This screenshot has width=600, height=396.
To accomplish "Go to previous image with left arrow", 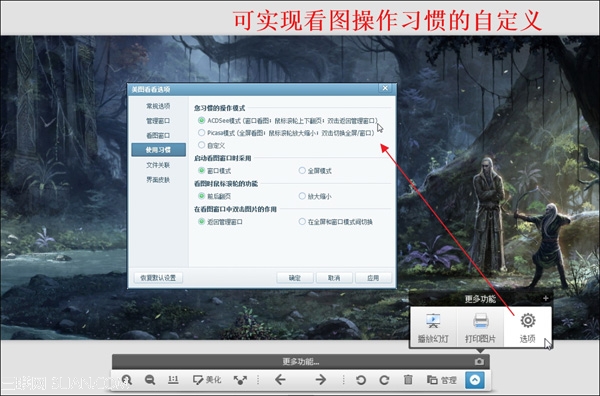I will [x=280, y=380].
